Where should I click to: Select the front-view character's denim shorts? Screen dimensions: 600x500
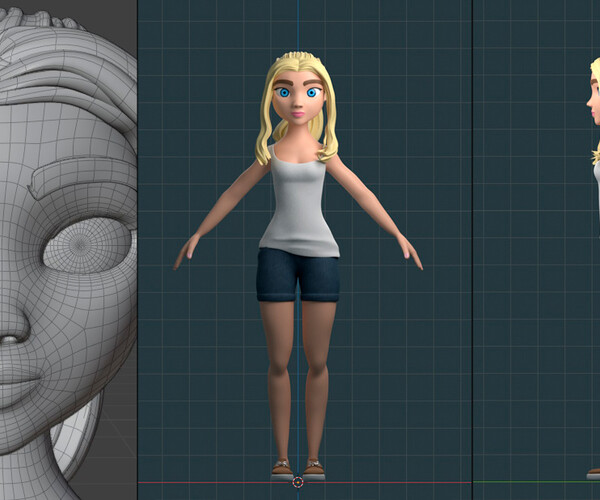[298, 275]
